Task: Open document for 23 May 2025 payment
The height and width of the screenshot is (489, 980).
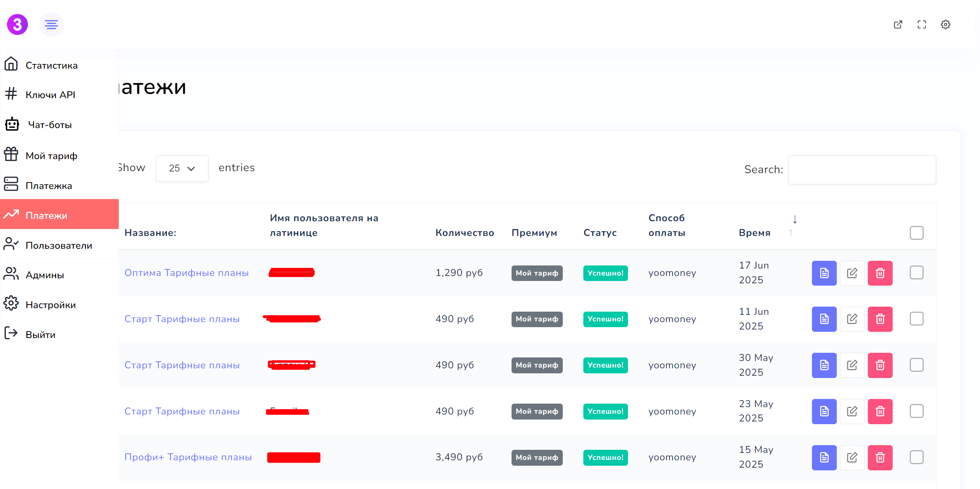Action: (x=824, y=411)
